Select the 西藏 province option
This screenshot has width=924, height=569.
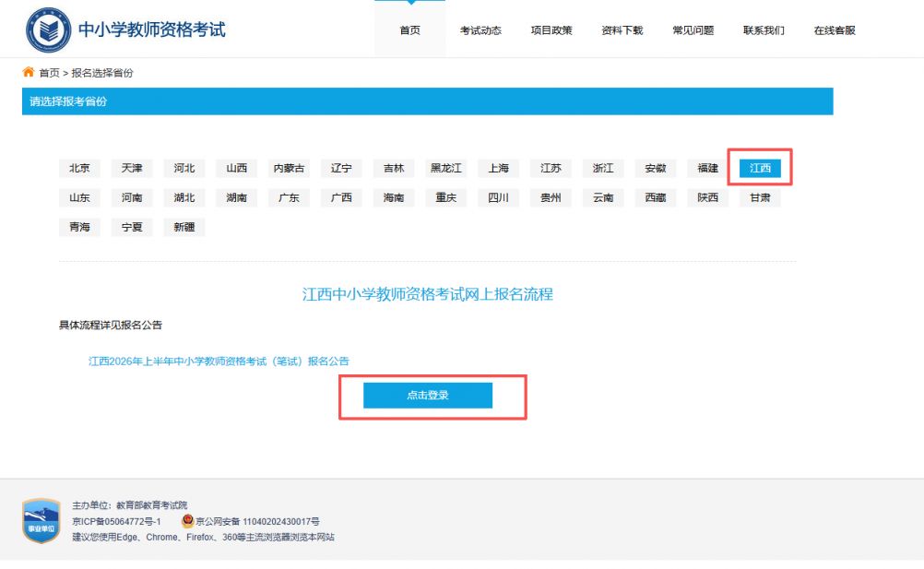tap(655, 197)
